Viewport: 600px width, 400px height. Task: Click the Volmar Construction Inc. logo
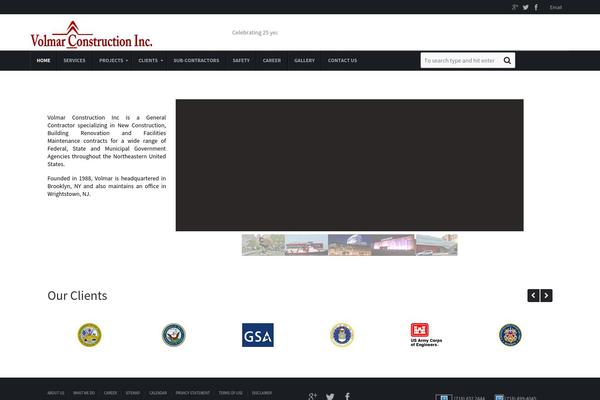pyautogui.click(x=91, y=36)
